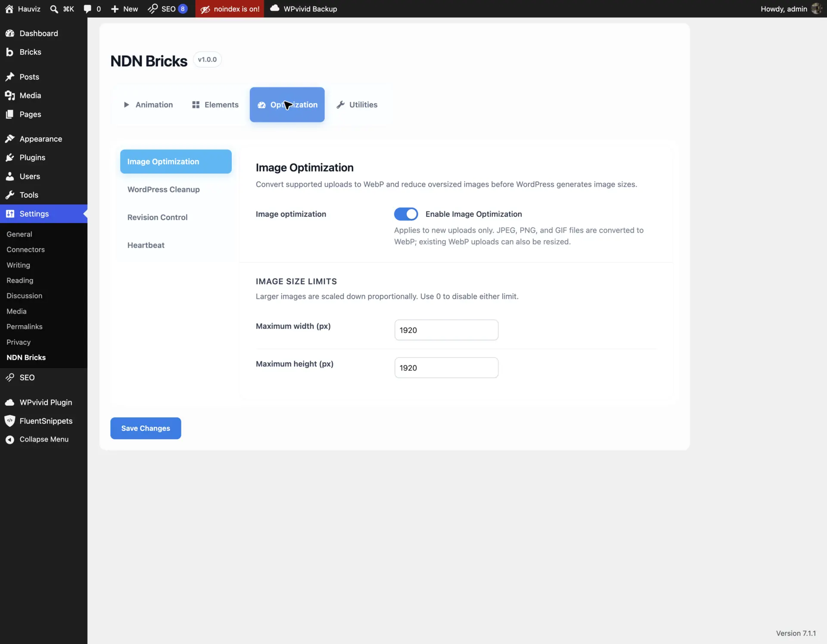The height and width of the screenshot is (644, 827).
Task: Open Connectors settings submenu link
Action: point(25,250)
